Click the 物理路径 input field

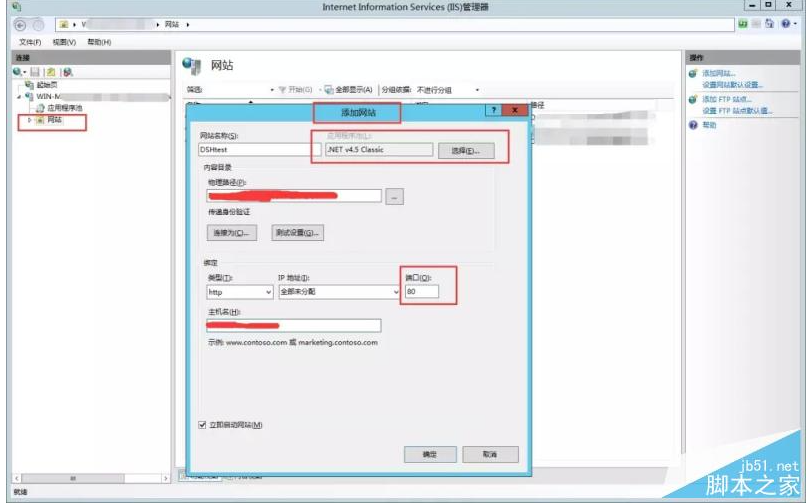point(294,196)
